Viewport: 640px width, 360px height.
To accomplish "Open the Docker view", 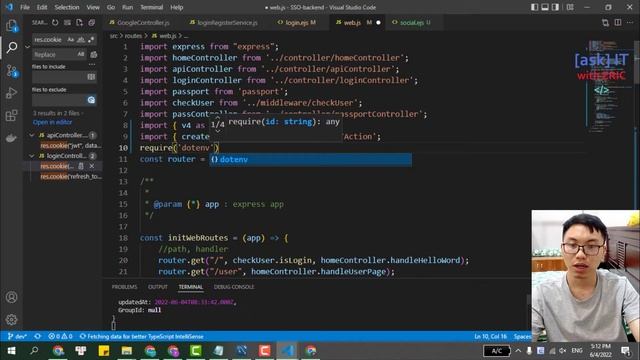I will point(11,138).
